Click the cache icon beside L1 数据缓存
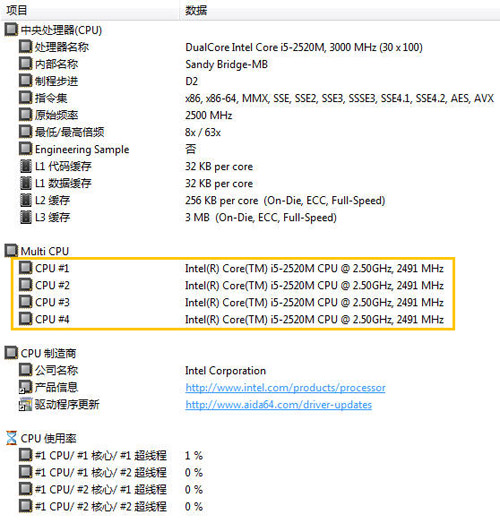 pyautogui.click(x=25, y=183)
